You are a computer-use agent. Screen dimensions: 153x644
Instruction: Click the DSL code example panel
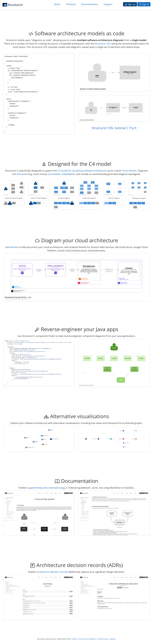pos(39,94)
